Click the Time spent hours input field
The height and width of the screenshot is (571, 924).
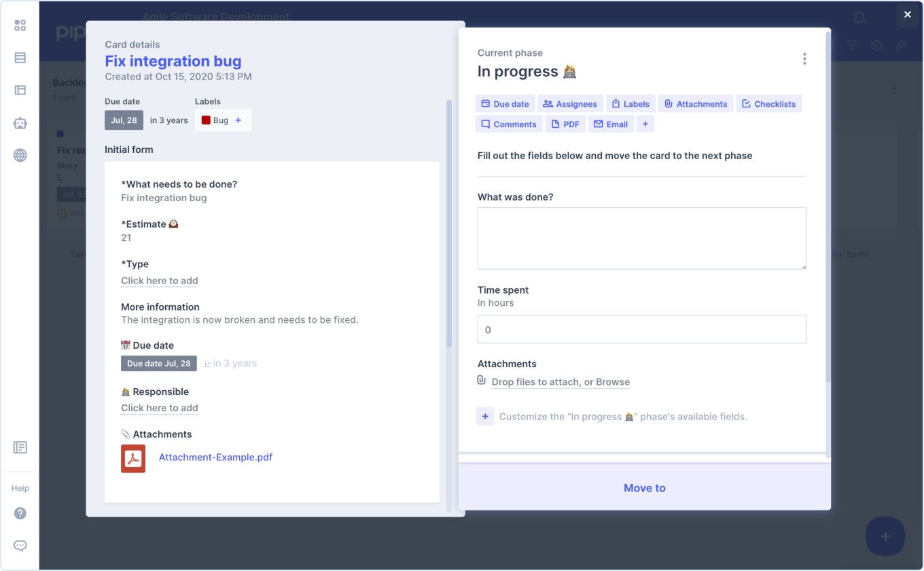point(641,329)
